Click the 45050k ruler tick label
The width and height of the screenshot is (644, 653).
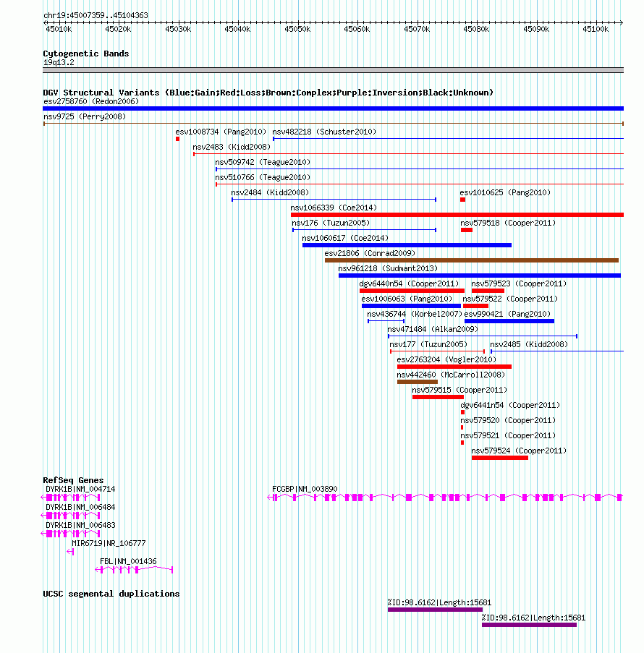coord(297,29)
